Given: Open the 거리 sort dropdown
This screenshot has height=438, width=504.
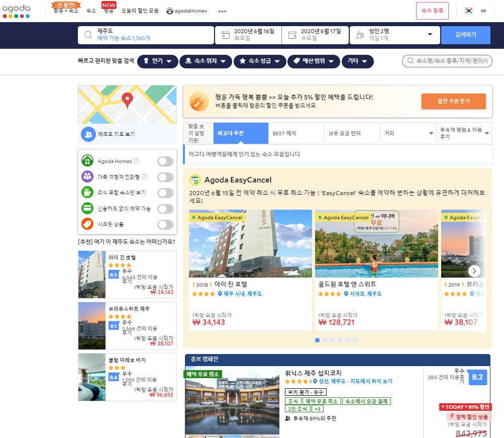Looking at the screenshot, I should pos(408,133).
